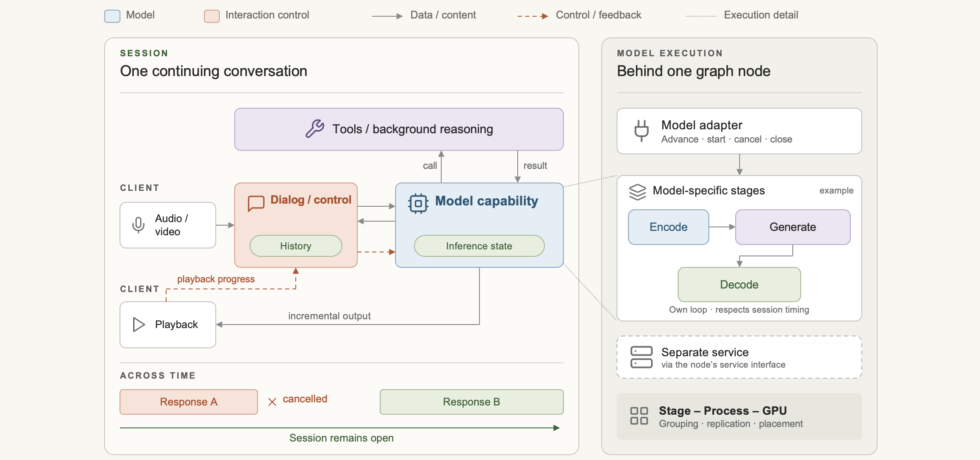Click the Data / content legend label
The width and height of the screenshot is (980, 460).
tap(443, 15)
